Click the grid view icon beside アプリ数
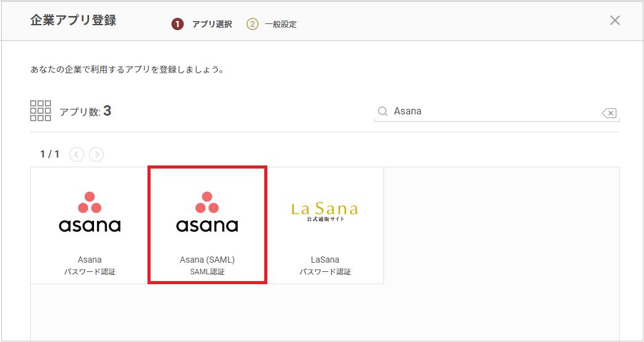The width and height of the screenshot is (644, 342). (x=41, y=111)
